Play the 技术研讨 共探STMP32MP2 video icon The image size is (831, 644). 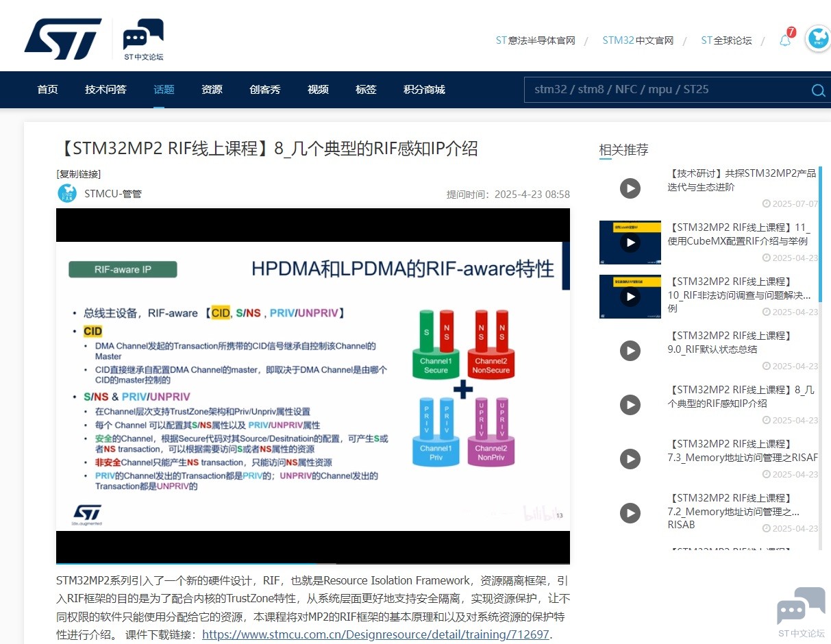[x=630, y=188]
